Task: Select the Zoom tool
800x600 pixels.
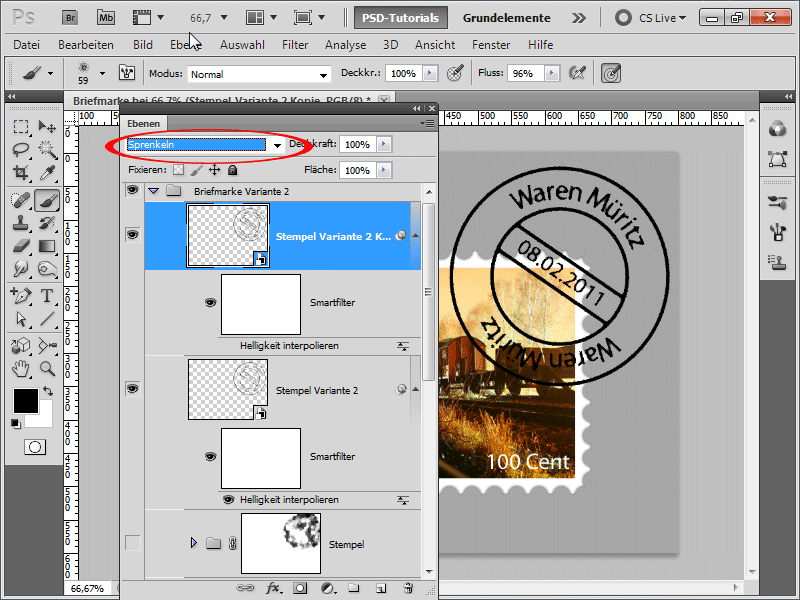Action: point(47,368)
